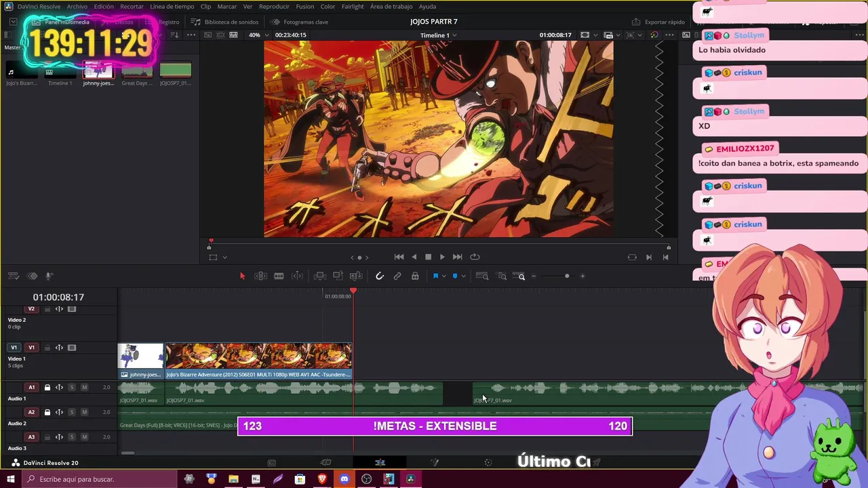
Task: Solo Audio 1 track with S
Action: [72, 388]
